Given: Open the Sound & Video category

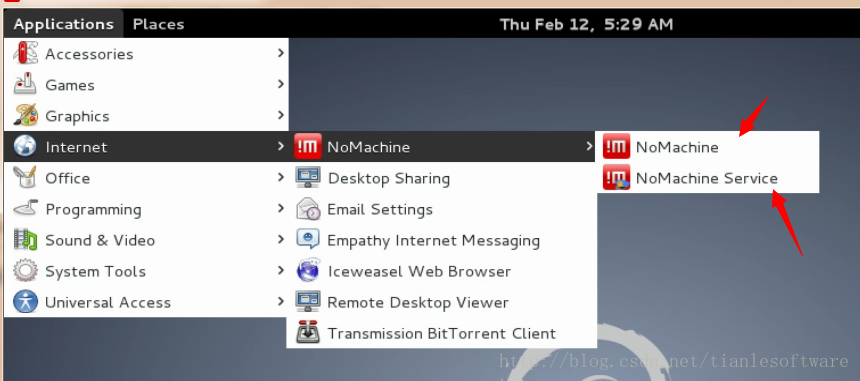Looking at the screenshot, I should 146,240.
